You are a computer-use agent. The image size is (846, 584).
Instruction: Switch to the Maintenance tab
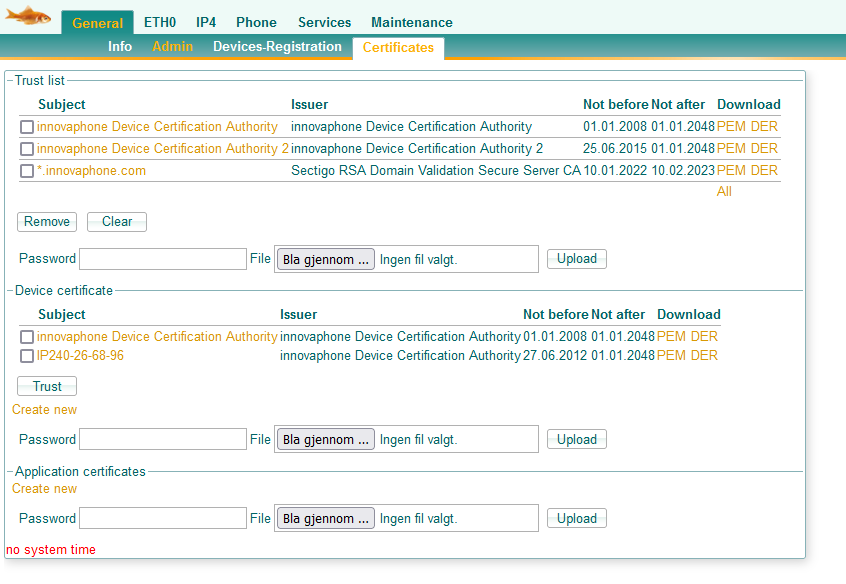tap(412, 22)
